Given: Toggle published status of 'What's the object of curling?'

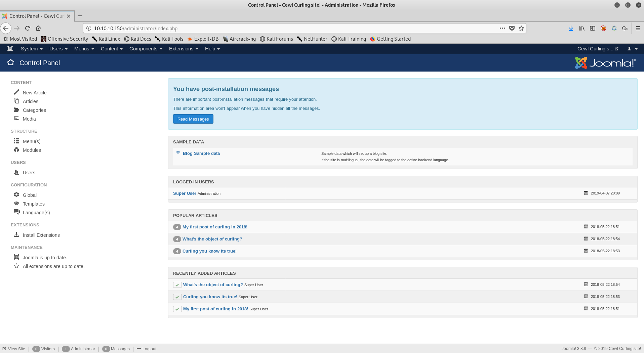Looking at the screenshot, I should tap(177, 285).
